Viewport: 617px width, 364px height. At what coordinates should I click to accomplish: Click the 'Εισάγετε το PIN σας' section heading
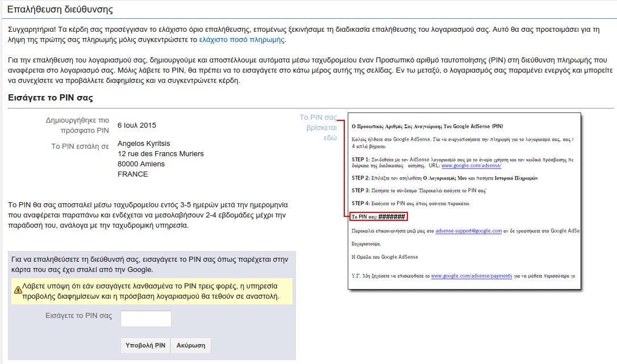(51, 98)
